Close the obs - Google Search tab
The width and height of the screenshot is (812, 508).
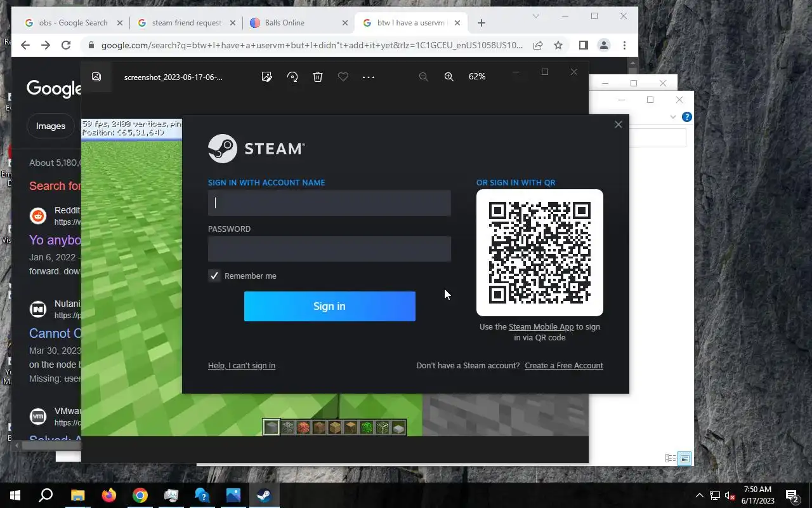coord(120,23)
